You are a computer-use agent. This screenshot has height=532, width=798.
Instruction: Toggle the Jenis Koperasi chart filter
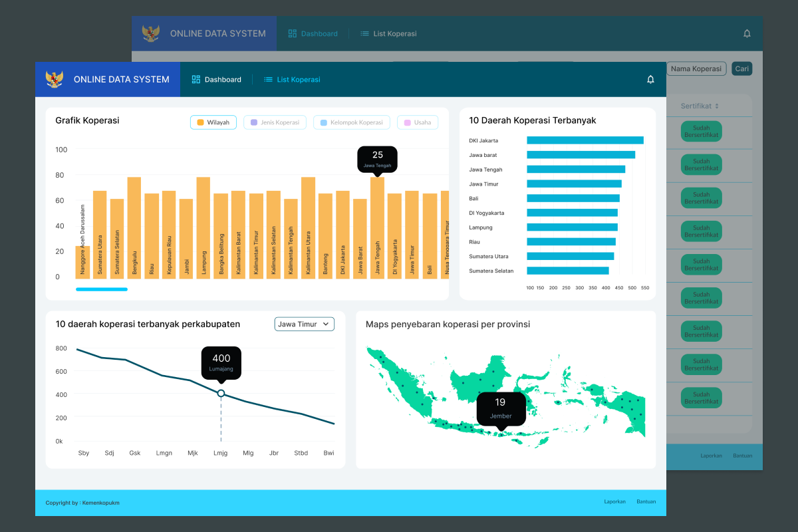click(275, 122)
